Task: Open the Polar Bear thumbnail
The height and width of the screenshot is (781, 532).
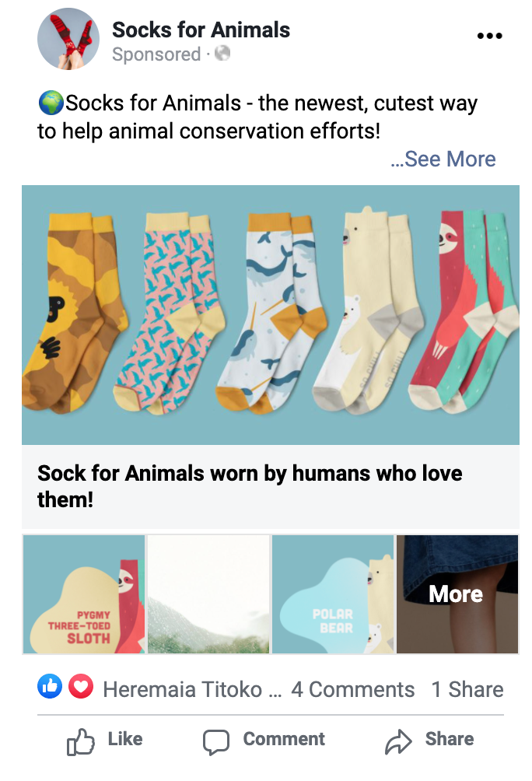Action: (332, 594)
